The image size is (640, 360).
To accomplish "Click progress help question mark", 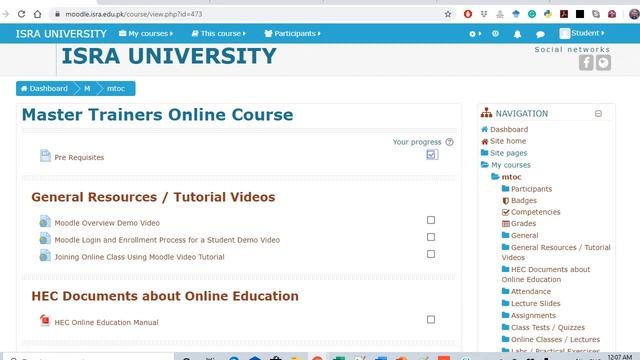I will [449, 142].
